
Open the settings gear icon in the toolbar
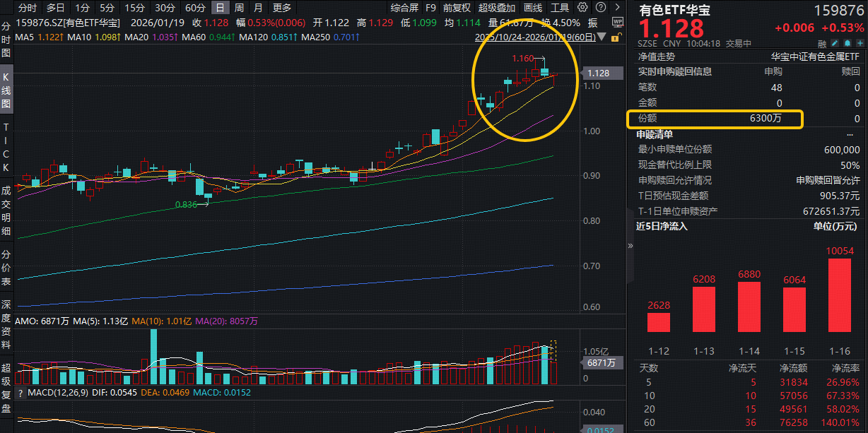click(581, 7)
